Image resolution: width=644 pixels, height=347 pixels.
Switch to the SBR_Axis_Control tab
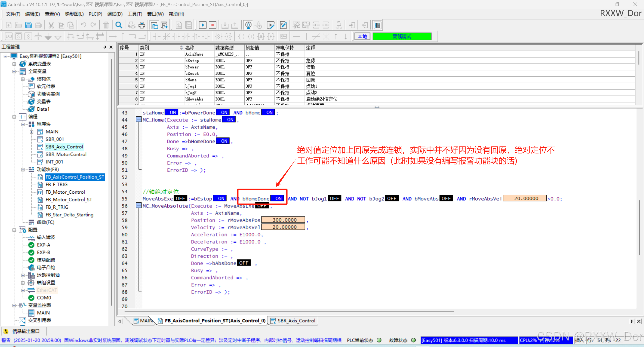[293, 321]
